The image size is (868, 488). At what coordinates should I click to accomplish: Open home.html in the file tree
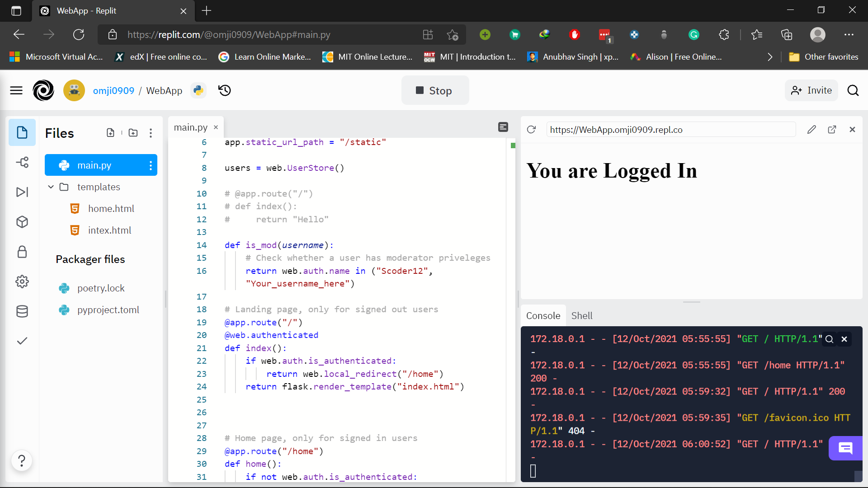[111, 208]
